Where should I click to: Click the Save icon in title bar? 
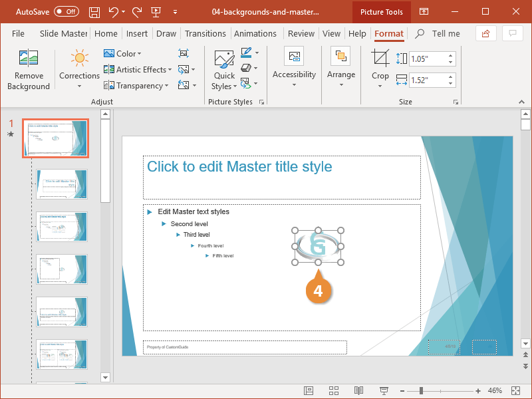point(94,12)
